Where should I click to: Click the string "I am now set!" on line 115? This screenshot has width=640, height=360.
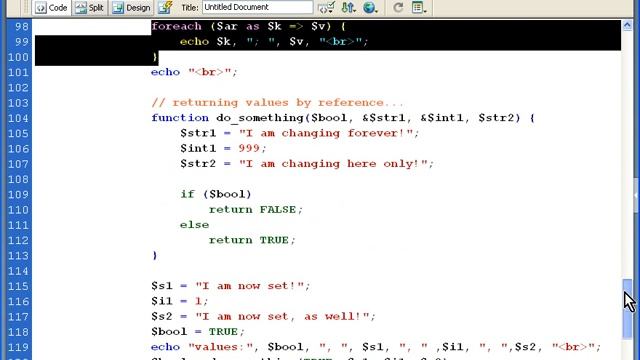pos(250,286)
